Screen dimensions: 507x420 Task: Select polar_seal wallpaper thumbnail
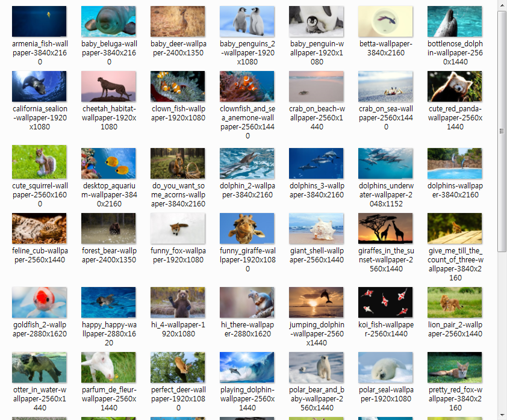tap(385, 367)
